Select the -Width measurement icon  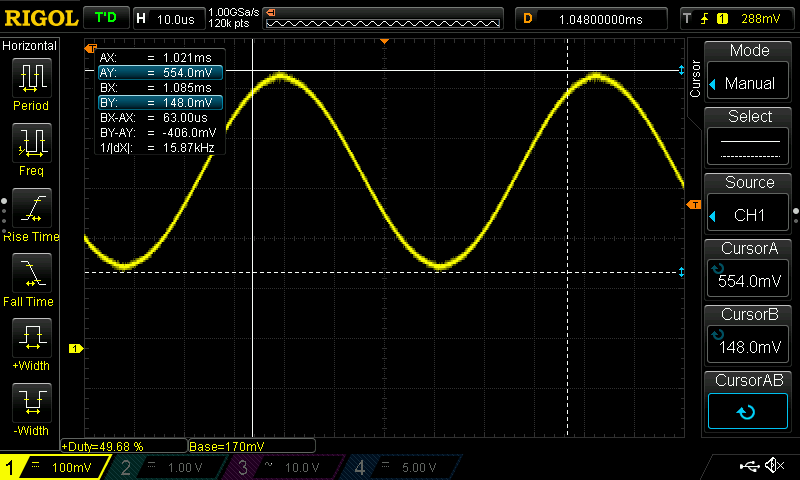(32, 402)
